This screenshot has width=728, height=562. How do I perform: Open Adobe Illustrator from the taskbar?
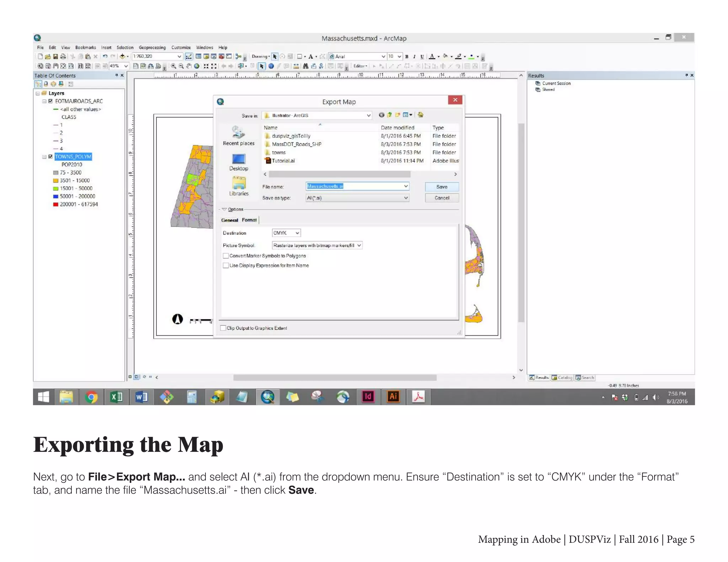[x=393, y=396]
